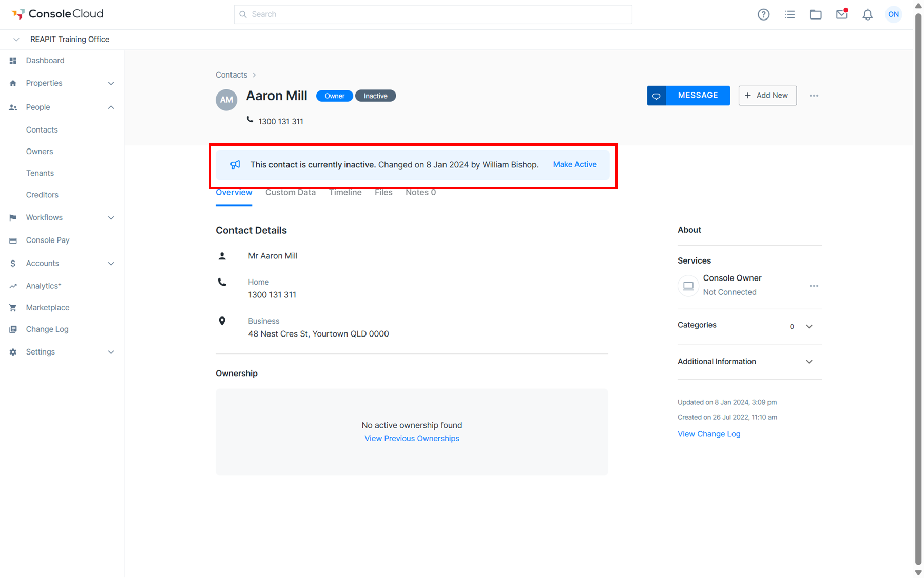Click the Marketplace cart icon
This screenshot has height=578, width=924.
13,308
